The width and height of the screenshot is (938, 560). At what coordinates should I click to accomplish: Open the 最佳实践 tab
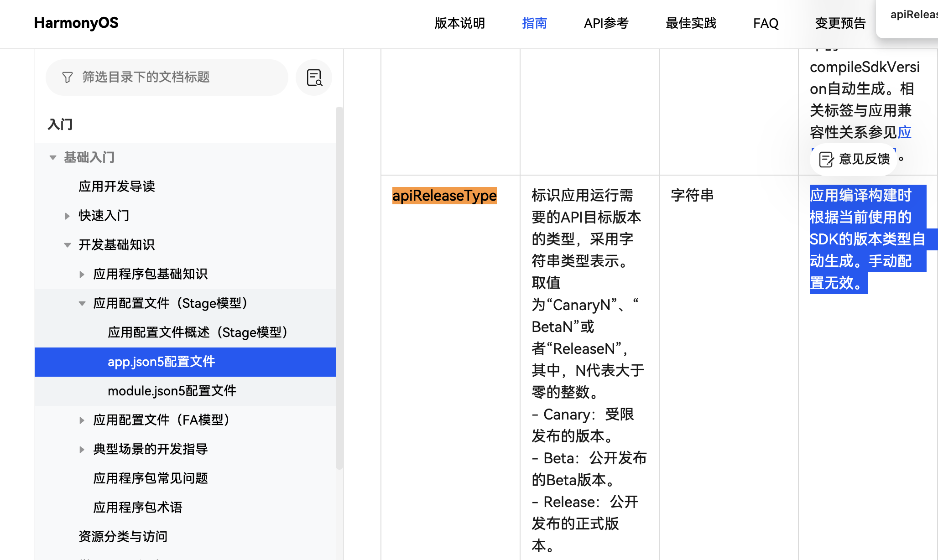point(691,23)
